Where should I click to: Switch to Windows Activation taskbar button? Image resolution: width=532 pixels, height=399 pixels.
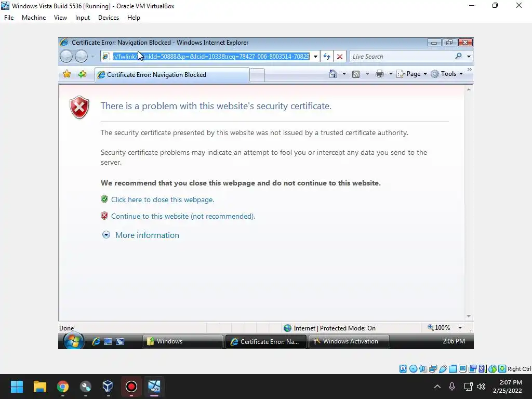pyautogui.click(x=349, y=341)
